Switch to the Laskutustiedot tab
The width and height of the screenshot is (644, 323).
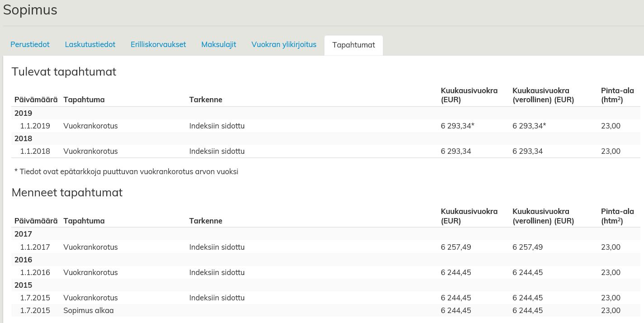[90, 45]
